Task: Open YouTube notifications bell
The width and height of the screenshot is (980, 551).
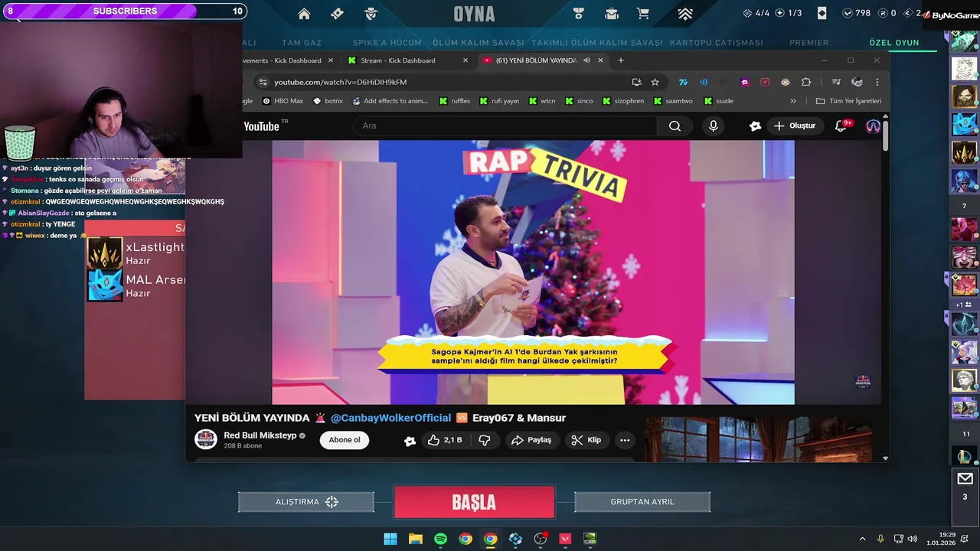Action: click(841, 126)
